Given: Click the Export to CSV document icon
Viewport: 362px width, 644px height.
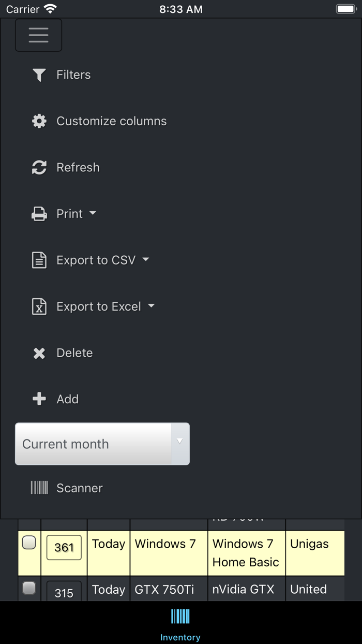Looking at the screenshot, I should coord(39,260).
